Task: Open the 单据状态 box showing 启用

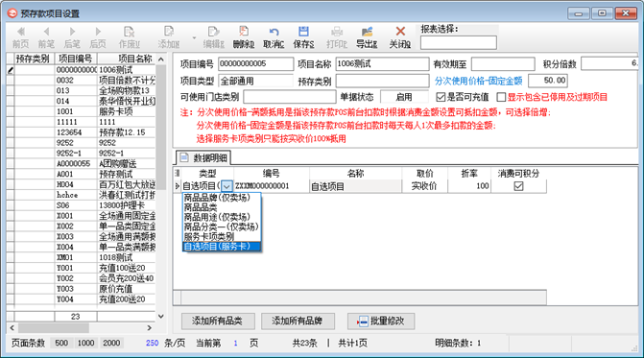Action: tap(404, 97)
